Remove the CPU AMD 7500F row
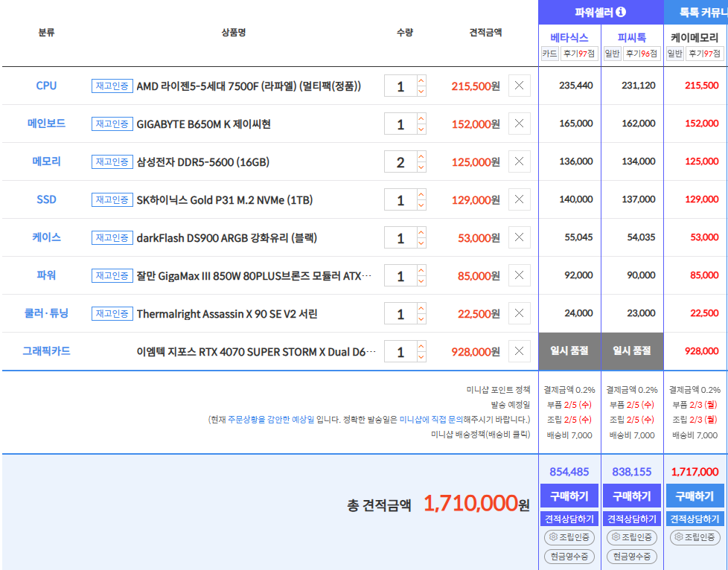 point(519,86)
